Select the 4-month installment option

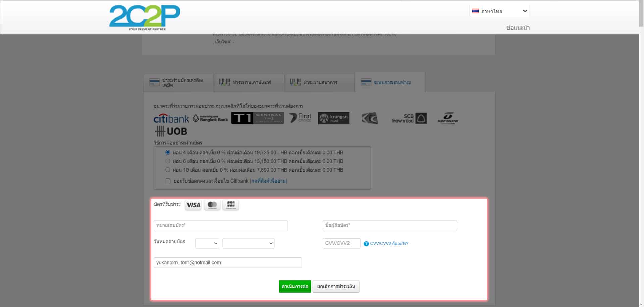click(168, 152)
